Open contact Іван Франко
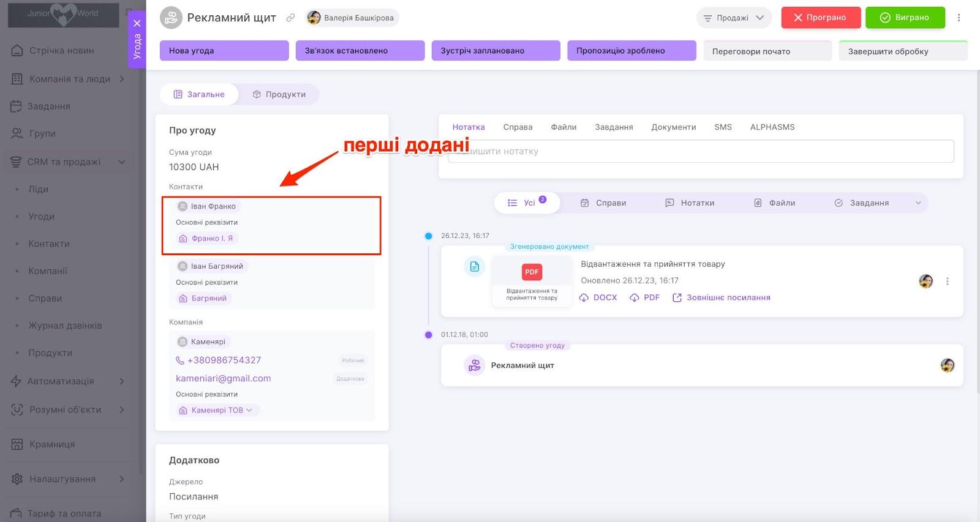Viewport: 980px width, 522px height. pos(208,206)
